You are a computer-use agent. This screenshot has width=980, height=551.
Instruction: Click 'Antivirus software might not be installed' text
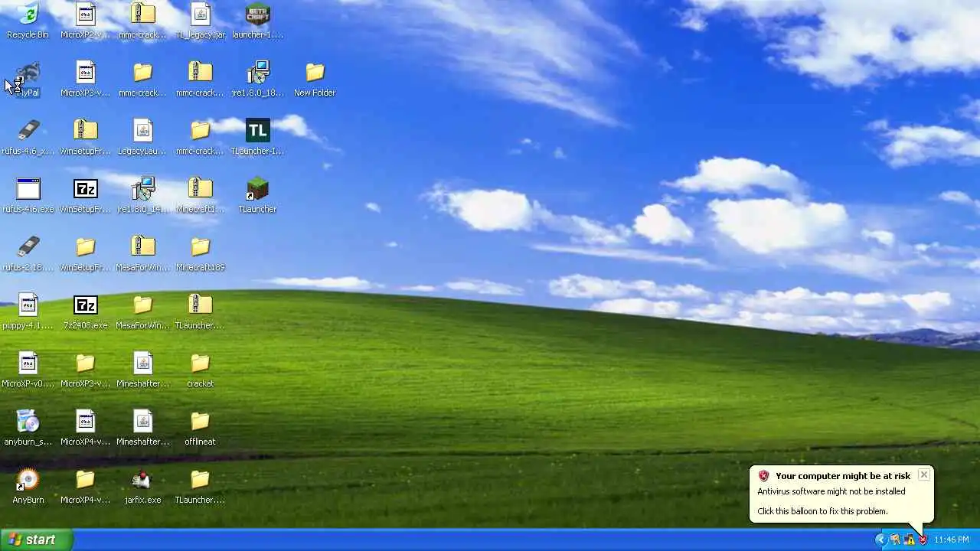point(831,491)
